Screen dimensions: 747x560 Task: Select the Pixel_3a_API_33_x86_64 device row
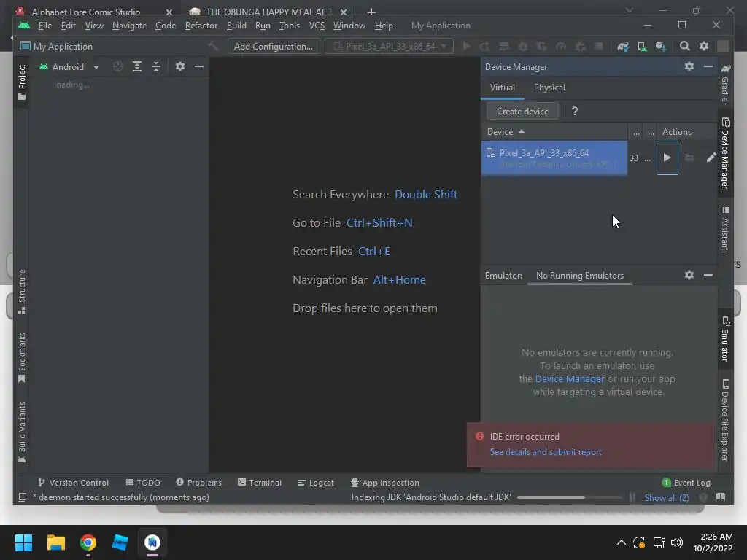pos(554,157)
